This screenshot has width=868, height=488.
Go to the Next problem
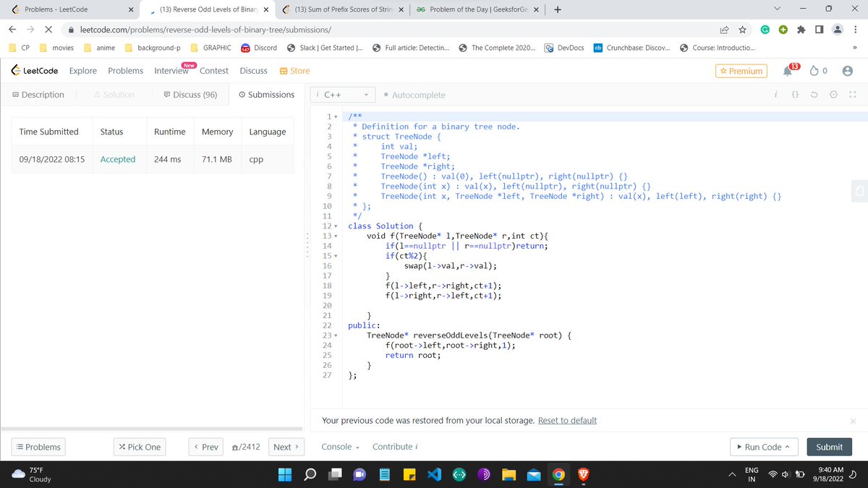point(286,447)
